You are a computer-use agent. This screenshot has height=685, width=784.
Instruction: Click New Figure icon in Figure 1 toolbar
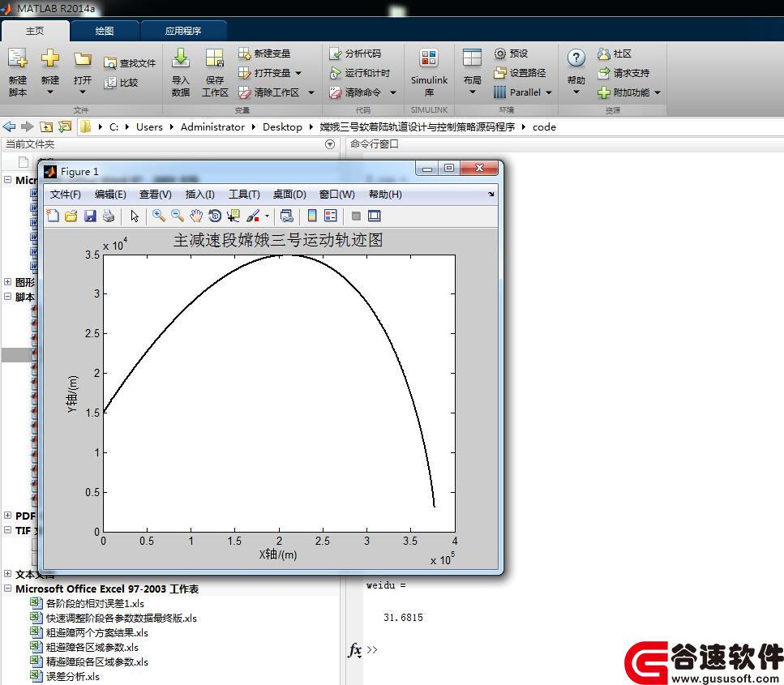coord(53,216)
